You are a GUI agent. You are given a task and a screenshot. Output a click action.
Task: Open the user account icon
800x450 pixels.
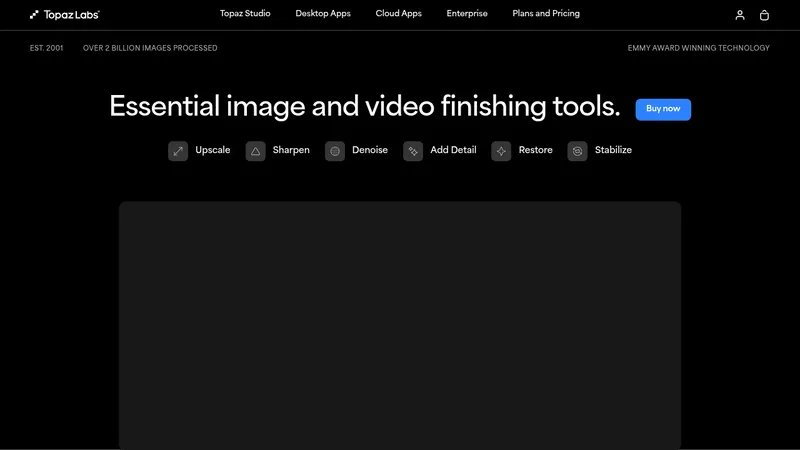pos(740,15)
